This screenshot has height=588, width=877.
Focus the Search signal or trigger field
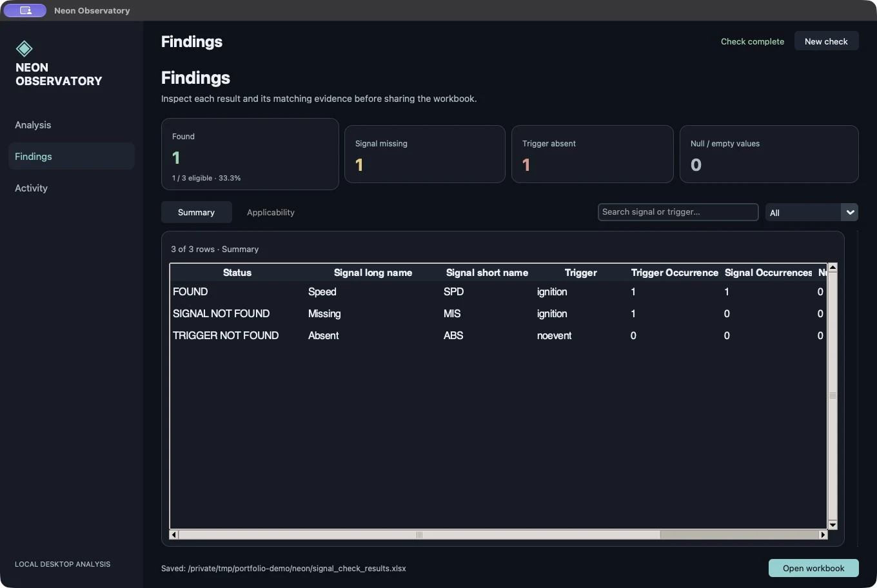coord(678,212)
